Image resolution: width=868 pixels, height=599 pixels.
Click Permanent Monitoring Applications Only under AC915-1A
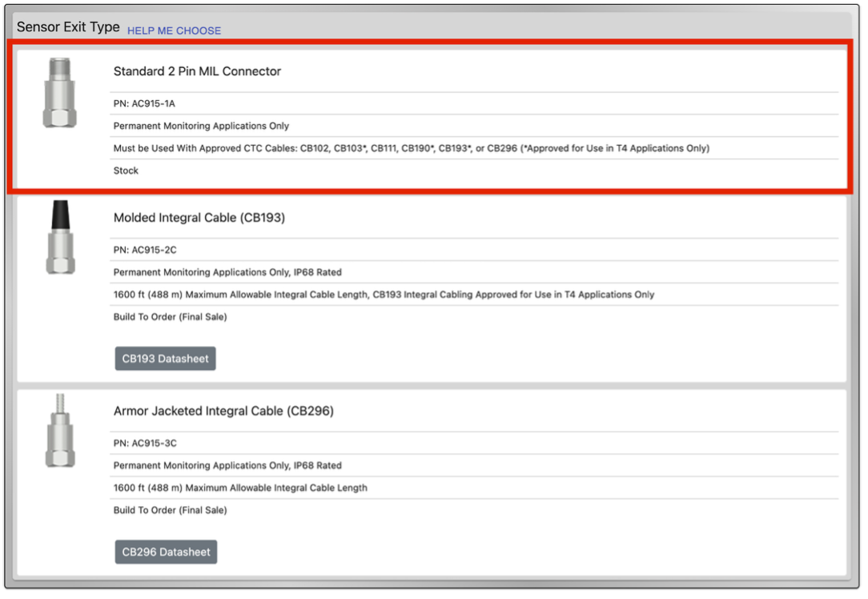point(201,127)
